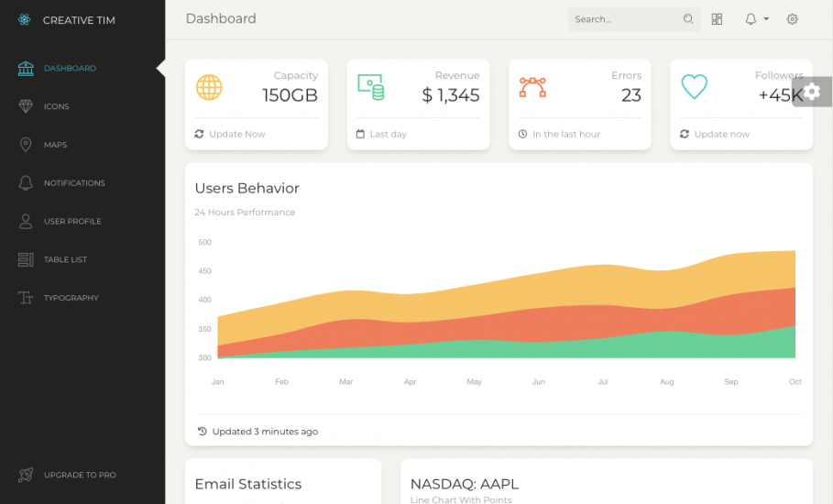
Task: Click the 500 label on chart axis
Action: tap(204, 242)
